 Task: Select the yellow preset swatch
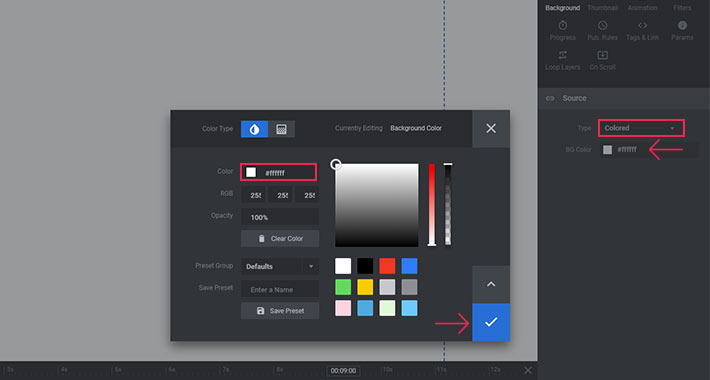click(365, 287)
